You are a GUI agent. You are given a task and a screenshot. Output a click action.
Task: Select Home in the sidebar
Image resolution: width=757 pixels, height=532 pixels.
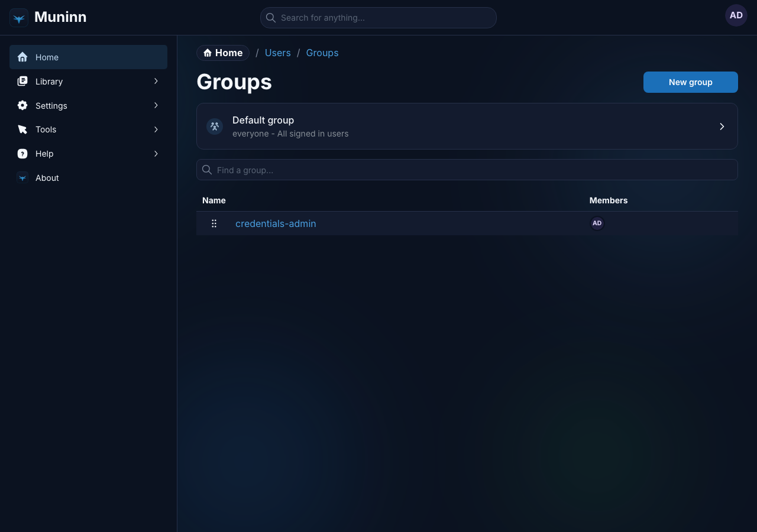[x=88, y=57]
